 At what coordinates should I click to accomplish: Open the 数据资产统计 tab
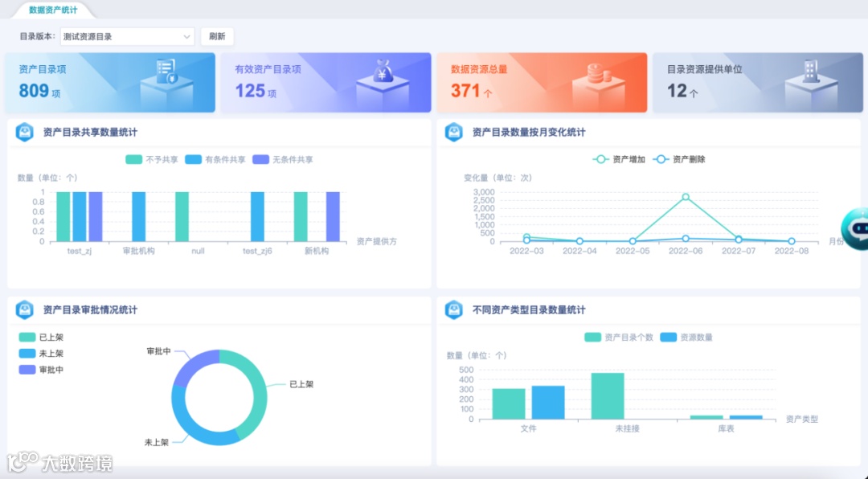point(53,10)
